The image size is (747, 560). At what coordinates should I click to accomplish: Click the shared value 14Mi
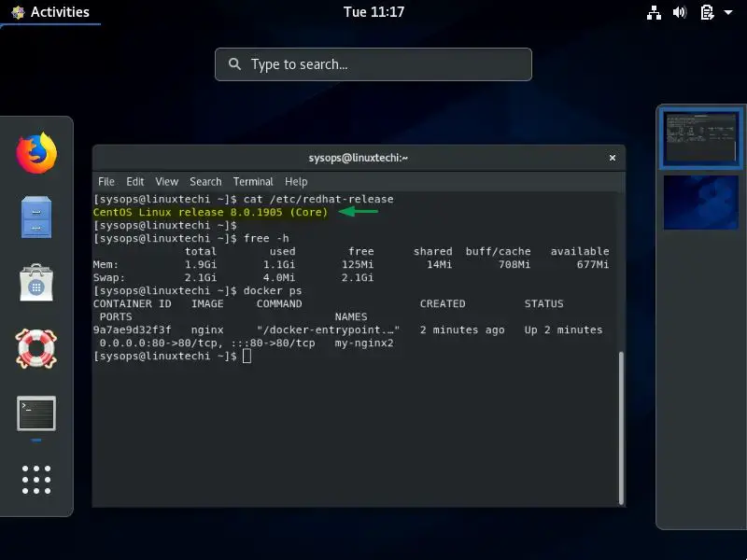439,264
